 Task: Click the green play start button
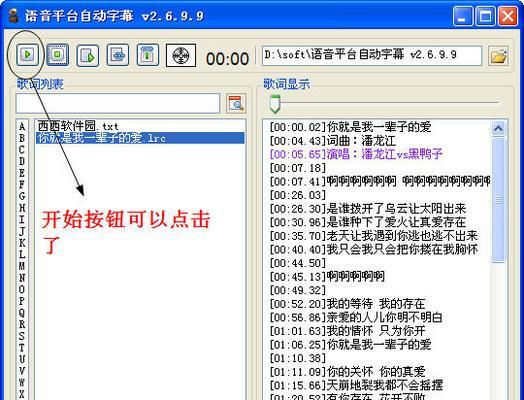tap(27, 54)
